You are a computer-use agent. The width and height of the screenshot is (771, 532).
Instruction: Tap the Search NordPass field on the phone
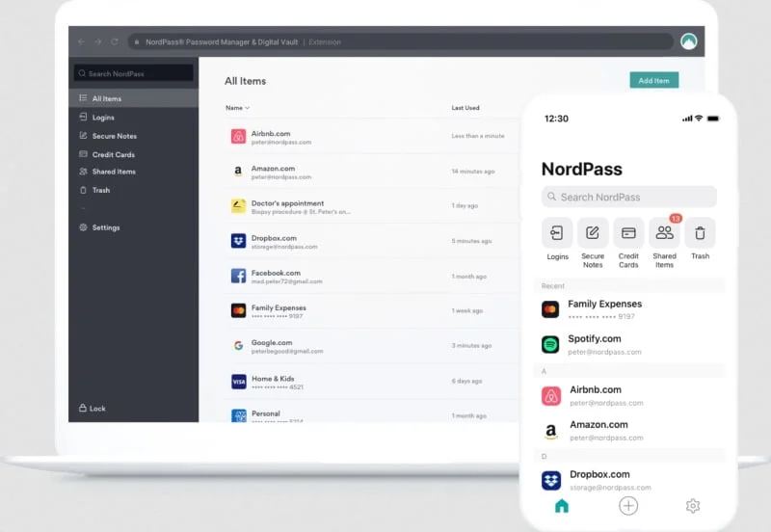(629, 197)
